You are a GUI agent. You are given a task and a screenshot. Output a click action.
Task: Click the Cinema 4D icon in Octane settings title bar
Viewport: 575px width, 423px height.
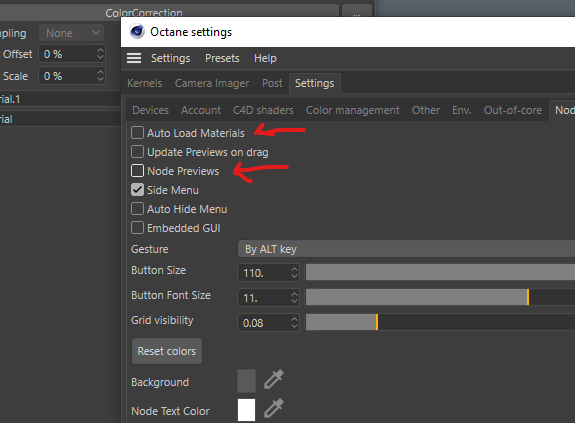(x=137, y=32)
